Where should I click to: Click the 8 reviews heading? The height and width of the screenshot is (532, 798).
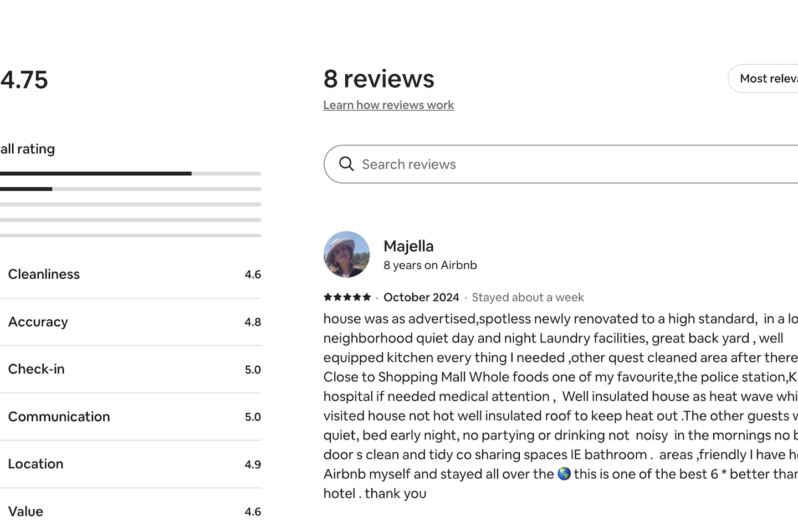(x=378, y=79)
